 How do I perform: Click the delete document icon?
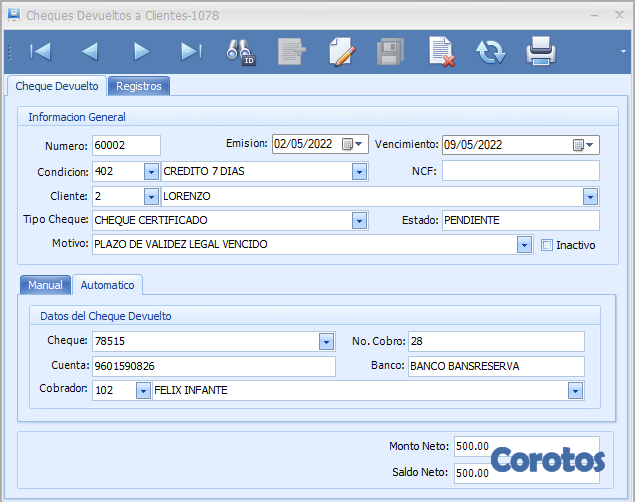pos(441,51)
